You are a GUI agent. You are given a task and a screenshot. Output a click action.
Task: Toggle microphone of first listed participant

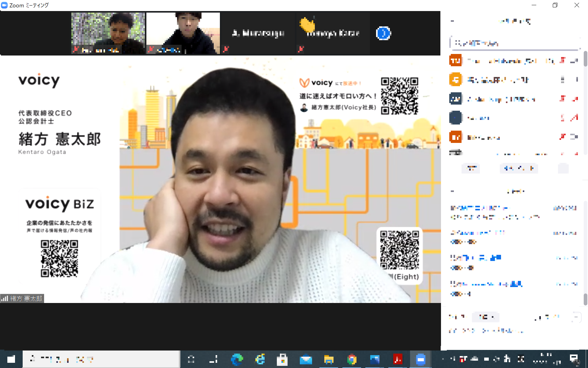pyautogui.click(x=562, y=60)
